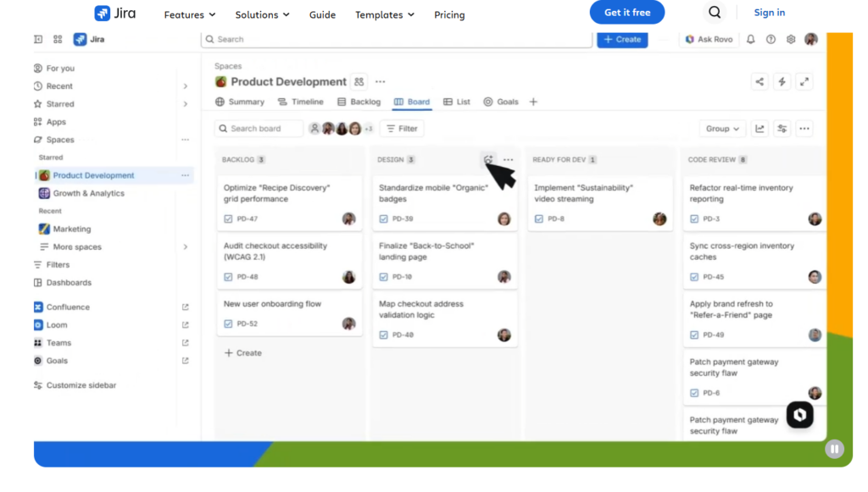Open Goals external link in the sidebar

(186, 361)
